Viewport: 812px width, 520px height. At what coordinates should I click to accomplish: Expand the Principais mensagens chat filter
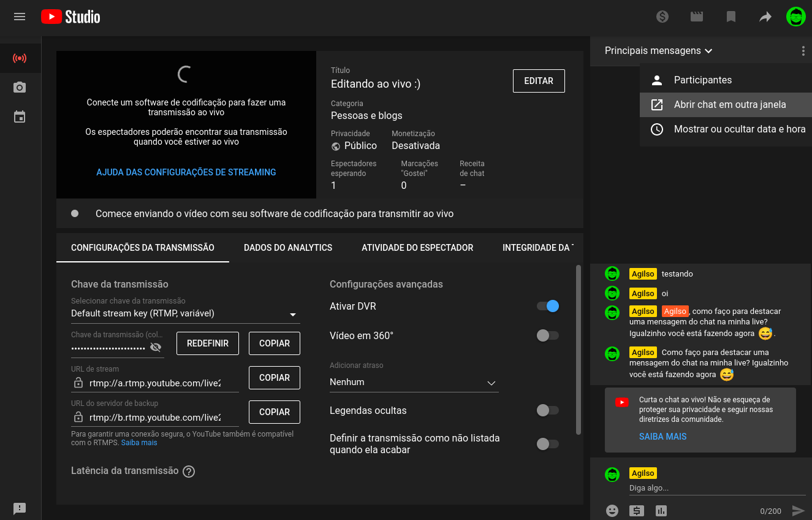pyautogui.click(x=658, y=51)
